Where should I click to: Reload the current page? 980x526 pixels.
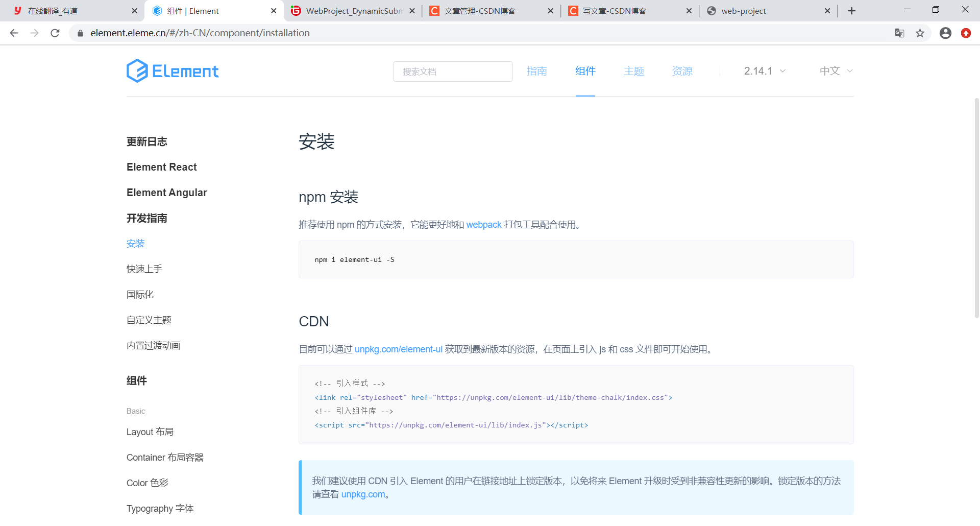click(55, 33)
